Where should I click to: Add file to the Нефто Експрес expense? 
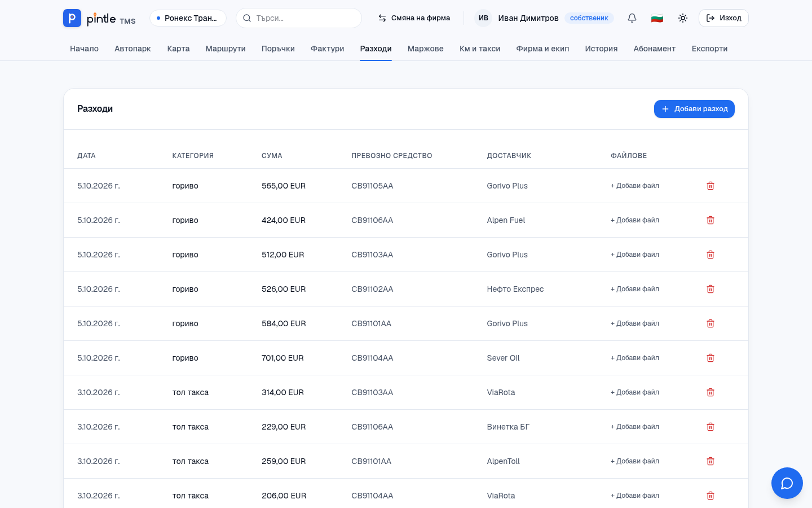[x=635, y=289]
